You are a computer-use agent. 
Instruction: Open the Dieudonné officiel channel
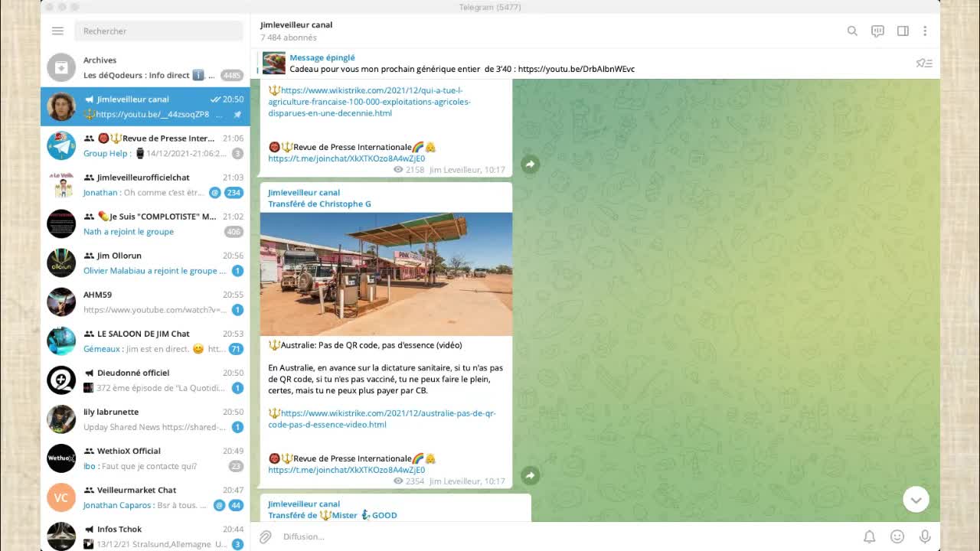pyautogui.click(x=145, y=380)
